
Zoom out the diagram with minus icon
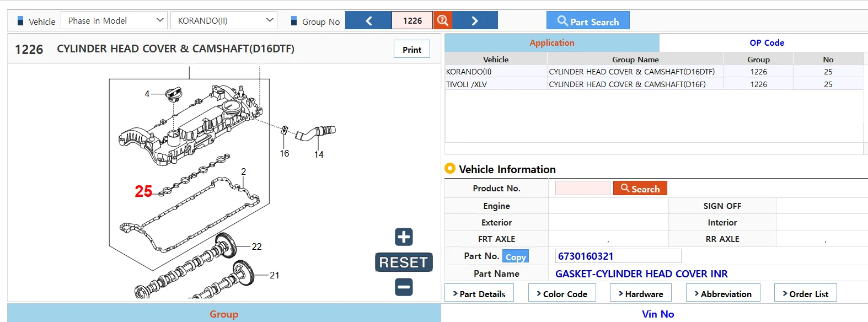pos(404,287)
